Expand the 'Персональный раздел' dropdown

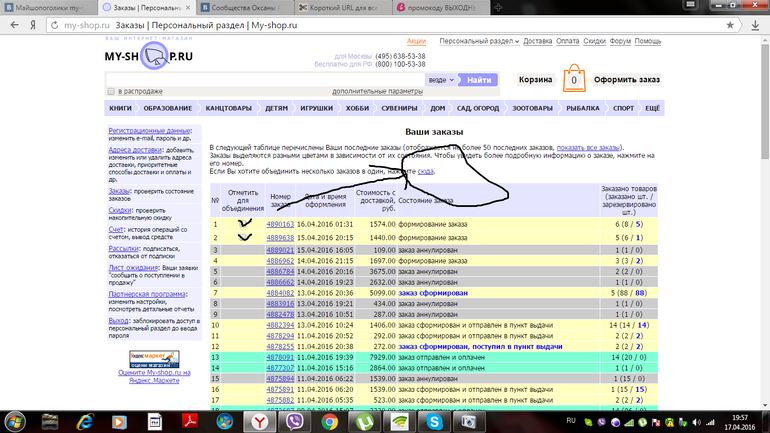pos(482,42)
